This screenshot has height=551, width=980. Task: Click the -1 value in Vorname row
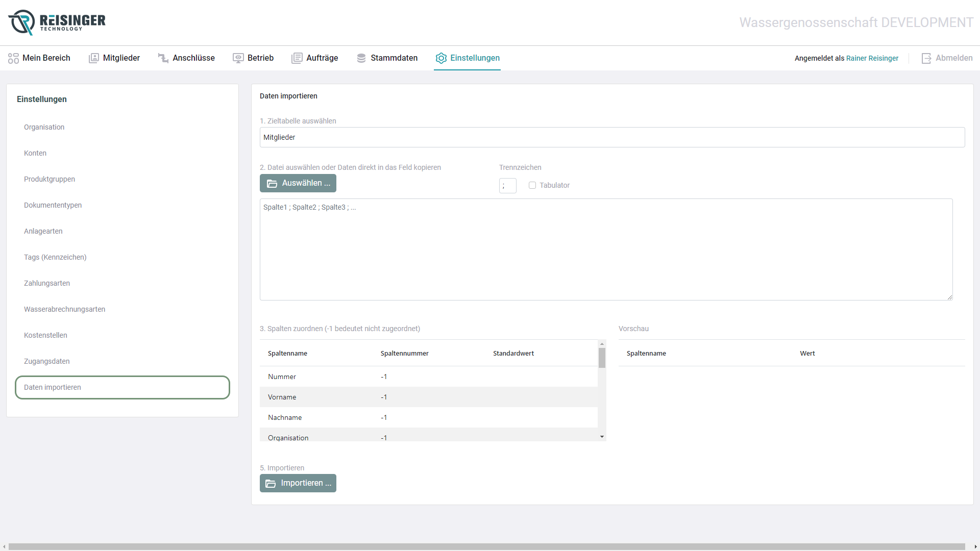[384, 397]
